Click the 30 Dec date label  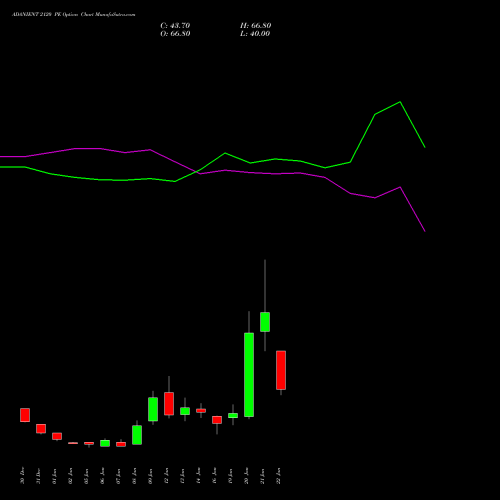coord(22,476)
